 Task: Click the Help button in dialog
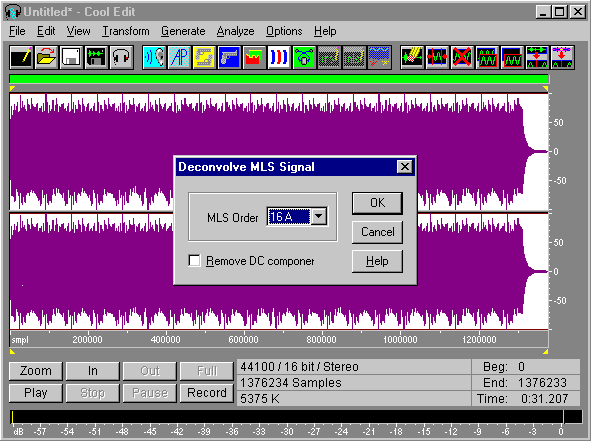377,261
